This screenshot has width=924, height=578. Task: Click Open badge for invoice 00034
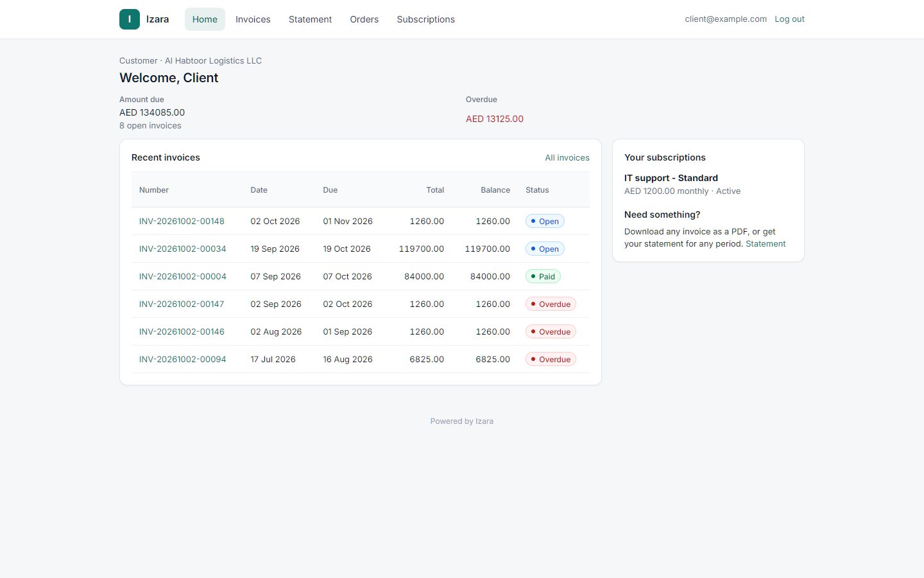tap(545, 249)
